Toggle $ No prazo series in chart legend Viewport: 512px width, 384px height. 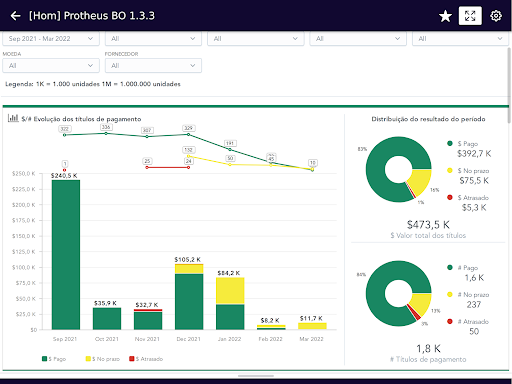103,359
